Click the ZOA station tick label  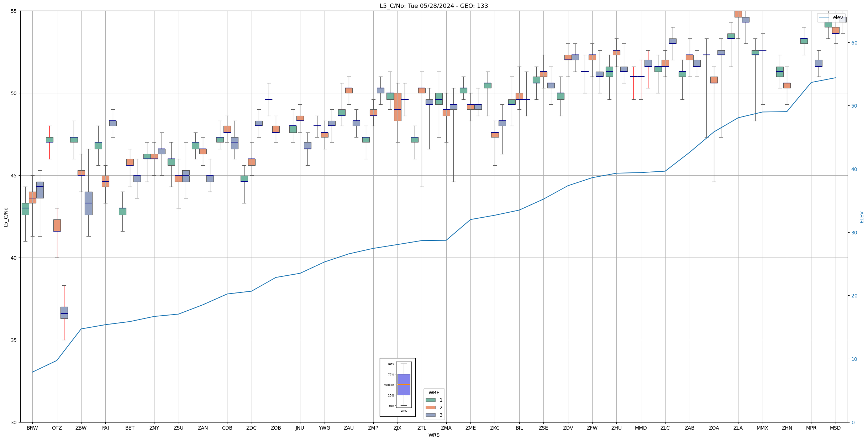pos(714,428)
